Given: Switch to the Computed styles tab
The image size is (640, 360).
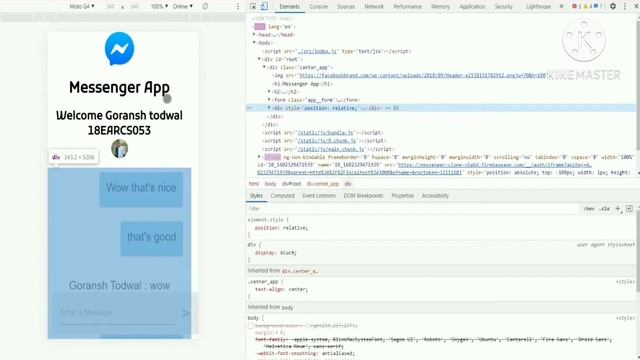Looking at the screenshot, I should [x=282, y=196].
